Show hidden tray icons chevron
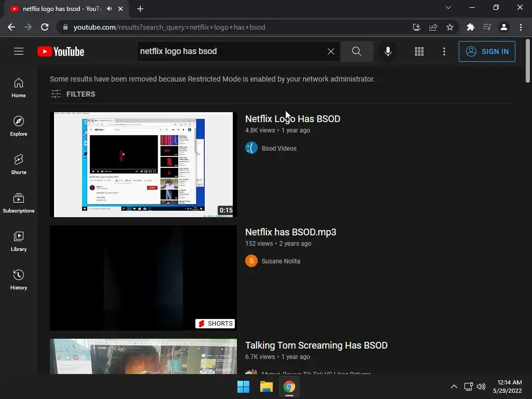Image resolution: width=532 pixels, height=399 pixels. 454,387
